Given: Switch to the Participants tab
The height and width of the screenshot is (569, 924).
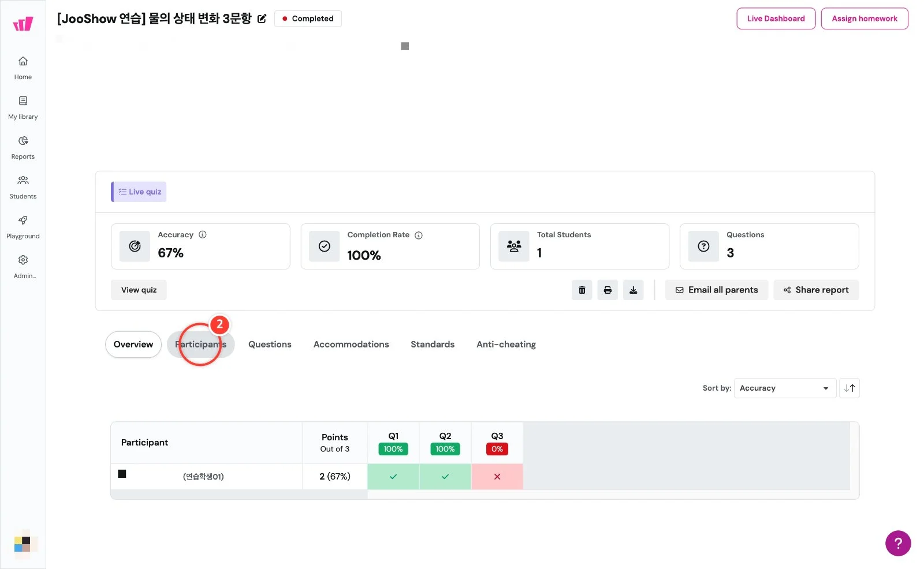Looking at the screenshot, I should pyautogui.click(x=201, y=345).
